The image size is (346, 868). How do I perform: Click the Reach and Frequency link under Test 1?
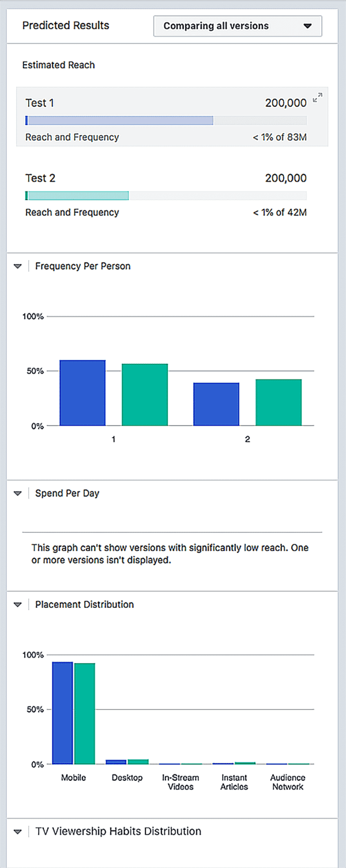click(72, 137)
